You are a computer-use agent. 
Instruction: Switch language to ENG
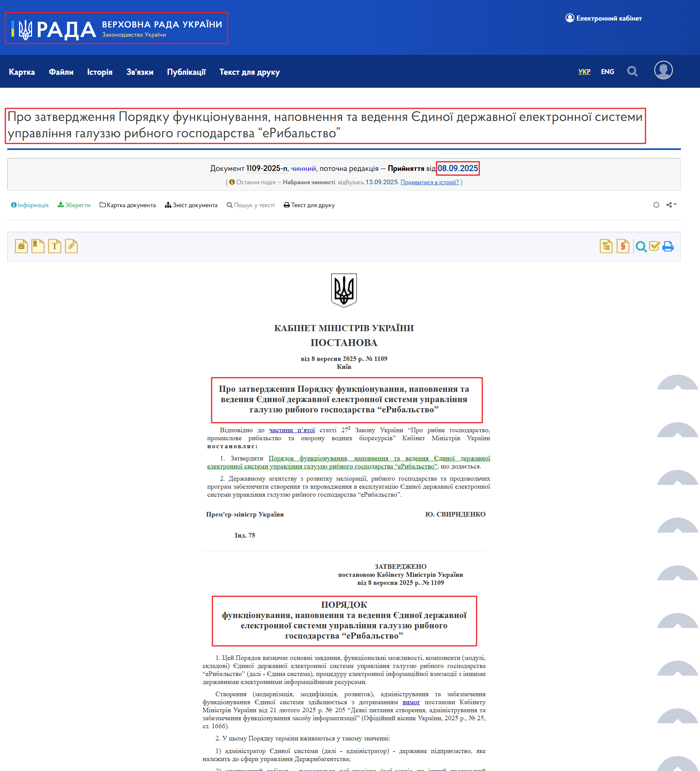click(607, 71)
